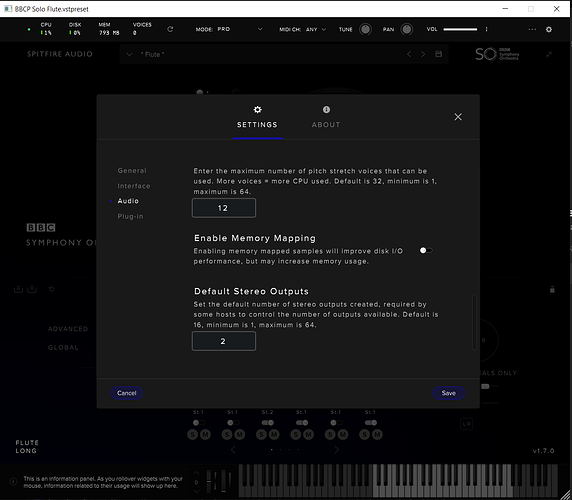Click the SPITFIRE AUDIO logo text
572x500 pixels.
pos(60,54)
